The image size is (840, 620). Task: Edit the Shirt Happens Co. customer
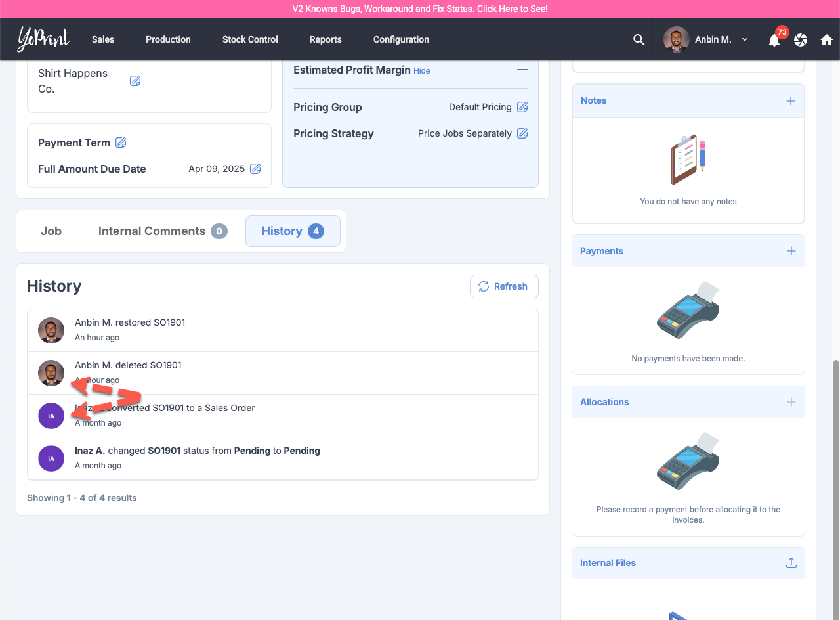coord(135,81)
